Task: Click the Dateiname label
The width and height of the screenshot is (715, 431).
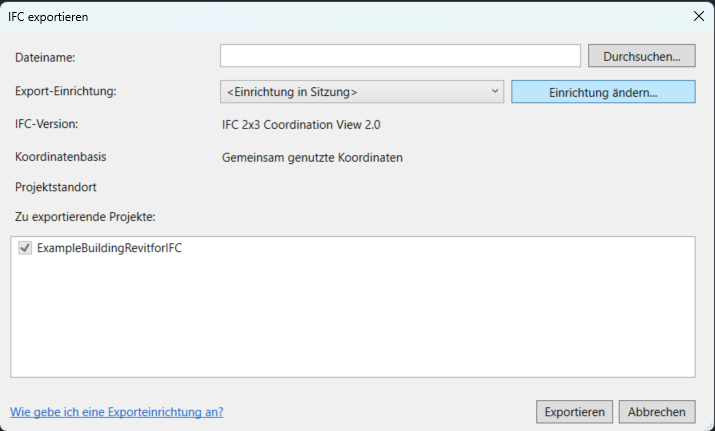Action: coord(46,58)
